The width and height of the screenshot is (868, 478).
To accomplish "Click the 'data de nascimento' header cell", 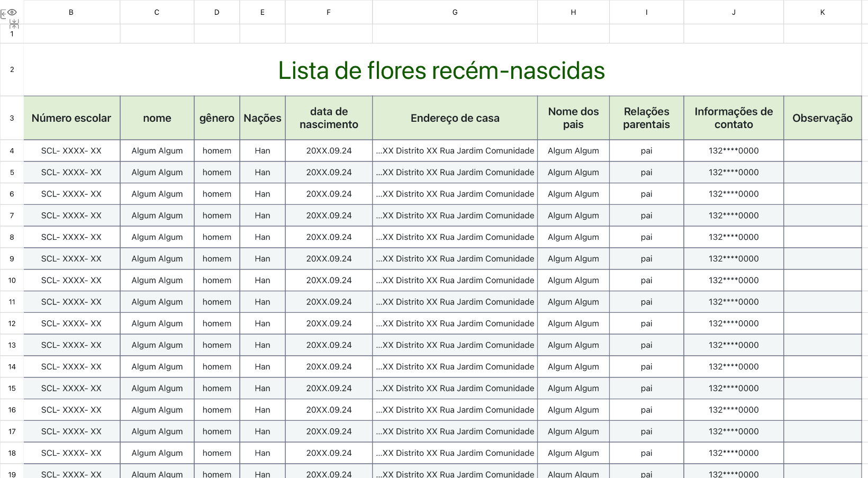I will [x=329, y=118].
